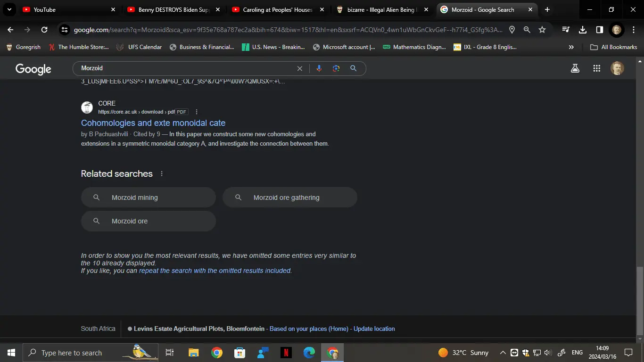
Task: Open UFS Calendar bookmark
Action: (139, 47)
